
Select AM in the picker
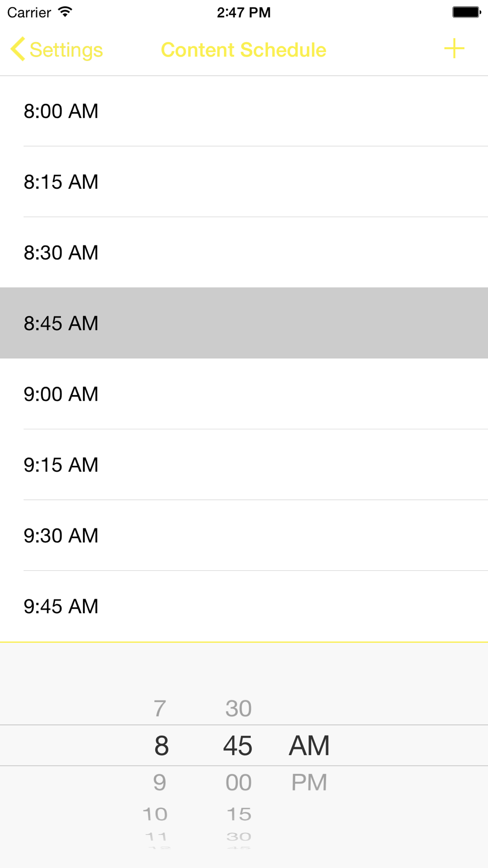[309, 745]
